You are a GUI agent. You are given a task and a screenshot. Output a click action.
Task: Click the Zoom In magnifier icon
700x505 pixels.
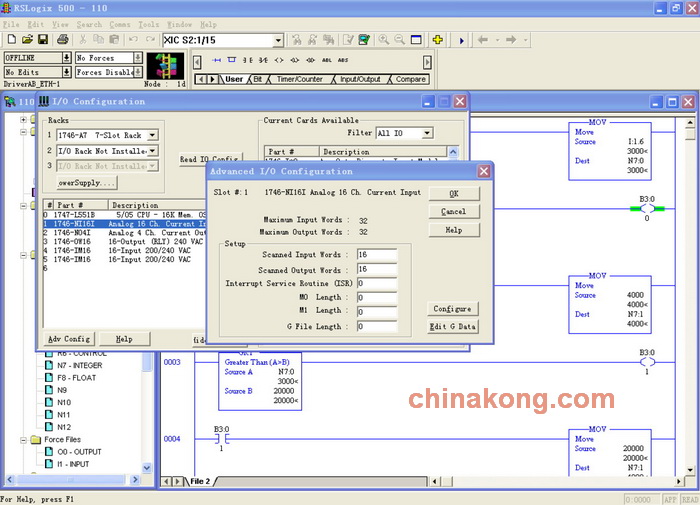pos(383,40)
